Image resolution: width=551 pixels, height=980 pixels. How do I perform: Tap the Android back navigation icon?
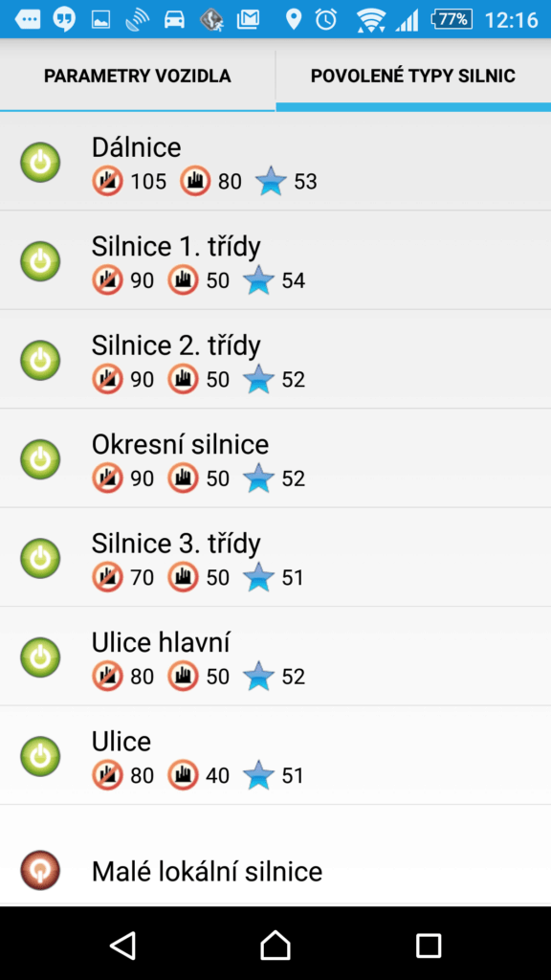(x=122, y=945)
